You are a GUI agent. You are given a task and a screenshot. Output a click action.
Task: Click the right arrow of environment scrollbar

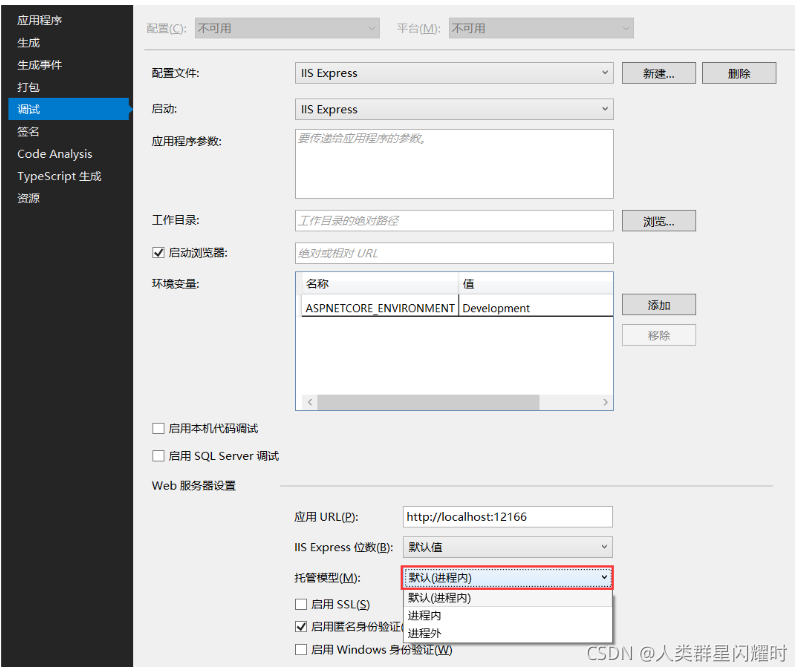click(606, 402)
